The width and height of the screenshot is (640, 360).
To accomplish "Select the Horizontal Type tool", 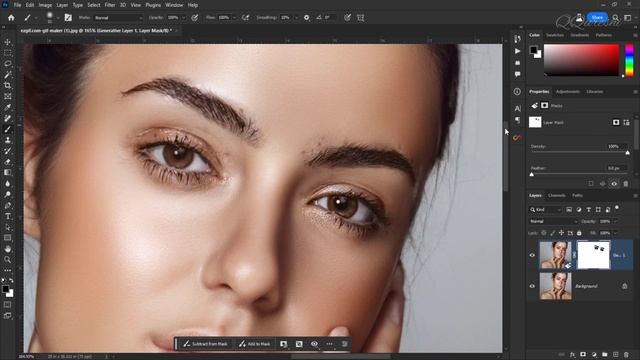I will click(7, 216).
